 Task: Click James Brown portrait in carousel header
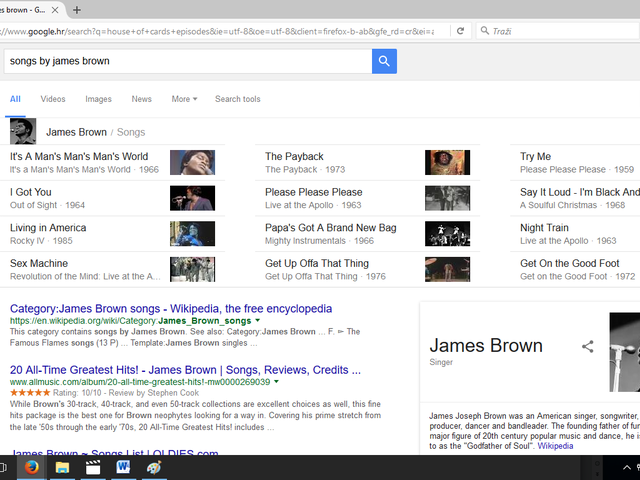(x=23, y=131)
